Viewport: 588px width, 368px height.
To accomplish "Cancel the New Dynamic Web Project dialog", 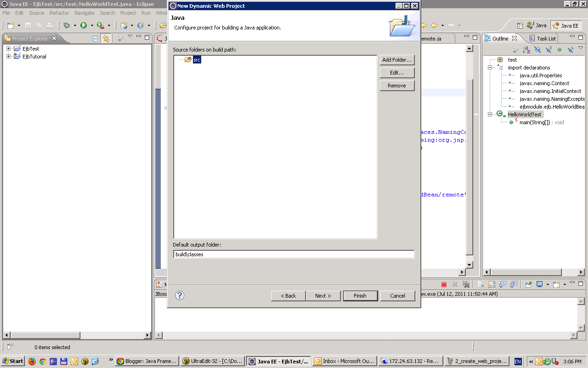I will click(x=397, y=296).
